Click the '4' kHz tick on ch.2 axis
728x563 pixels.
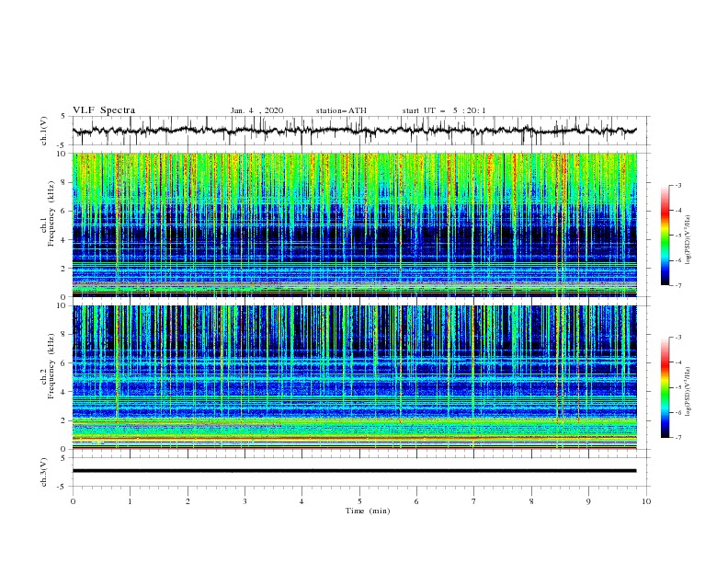pos(64,392)
